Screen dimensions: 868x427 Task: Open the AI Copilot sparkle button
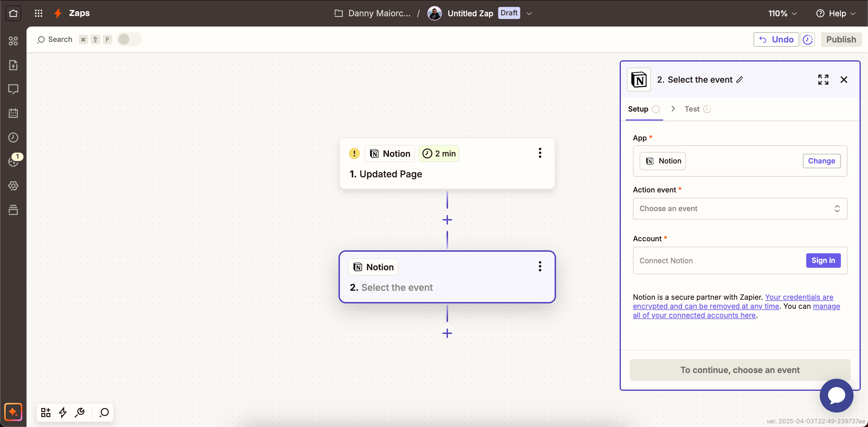[13, 412]
